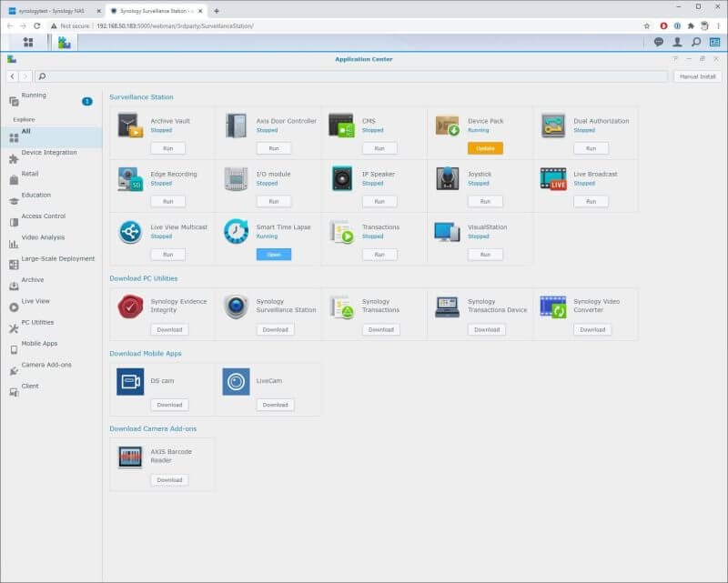Run the Joystick add-on

[485, 201]
